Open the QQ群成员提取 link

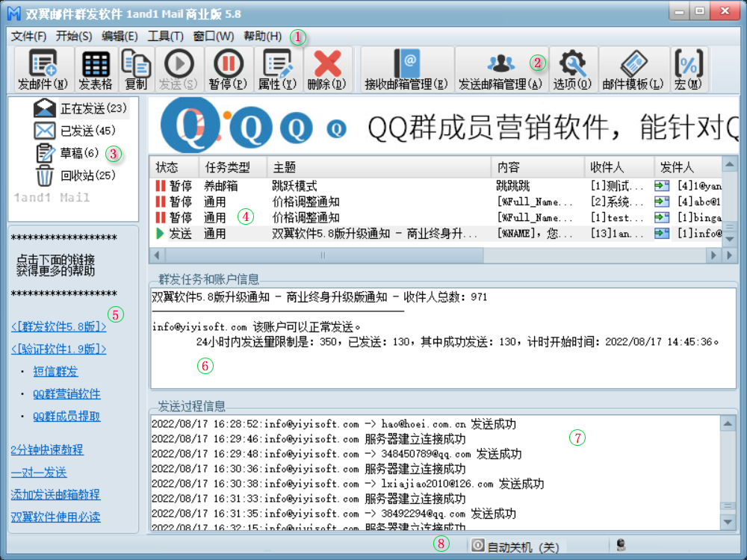tap(66, 416)
